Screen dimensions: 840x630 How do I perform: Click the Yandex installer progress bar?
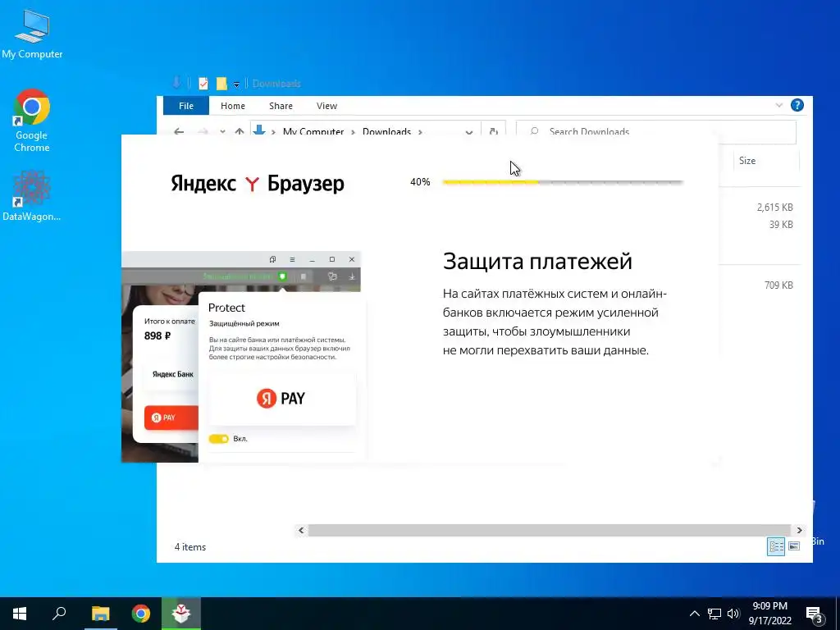(x=563, y=182)
